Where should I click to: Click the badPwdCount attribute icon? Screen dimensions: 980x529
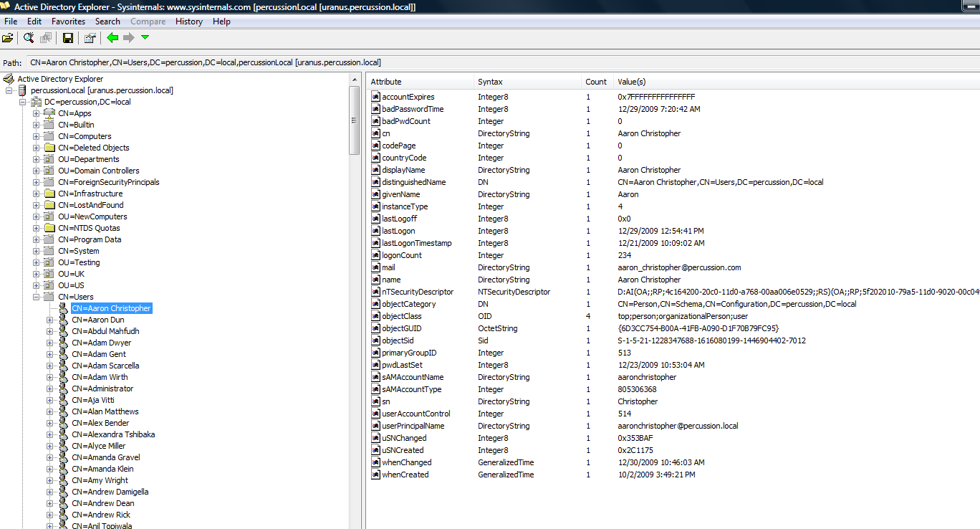click(375, 121)
